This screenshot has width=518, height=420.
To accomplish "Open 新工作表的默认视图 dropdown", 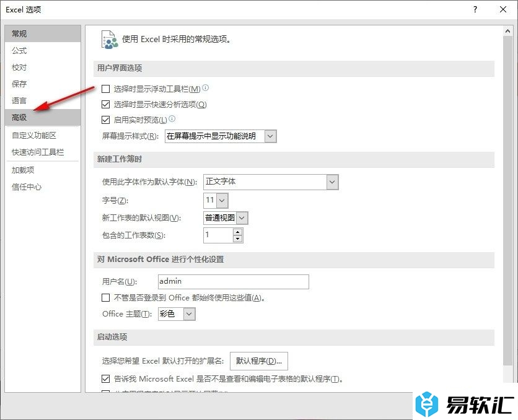I will point(242,218).
